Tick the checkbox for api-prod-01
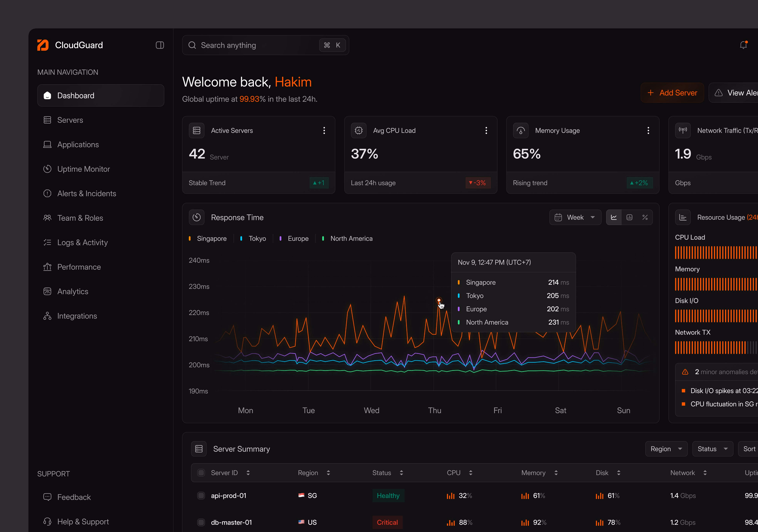This screenshot has width=758, height=532. (x=201, y=496)
